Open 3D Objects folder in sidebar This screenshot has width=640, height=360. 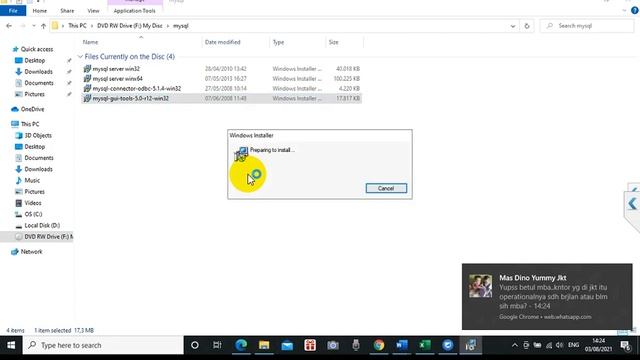pos(38,135)
